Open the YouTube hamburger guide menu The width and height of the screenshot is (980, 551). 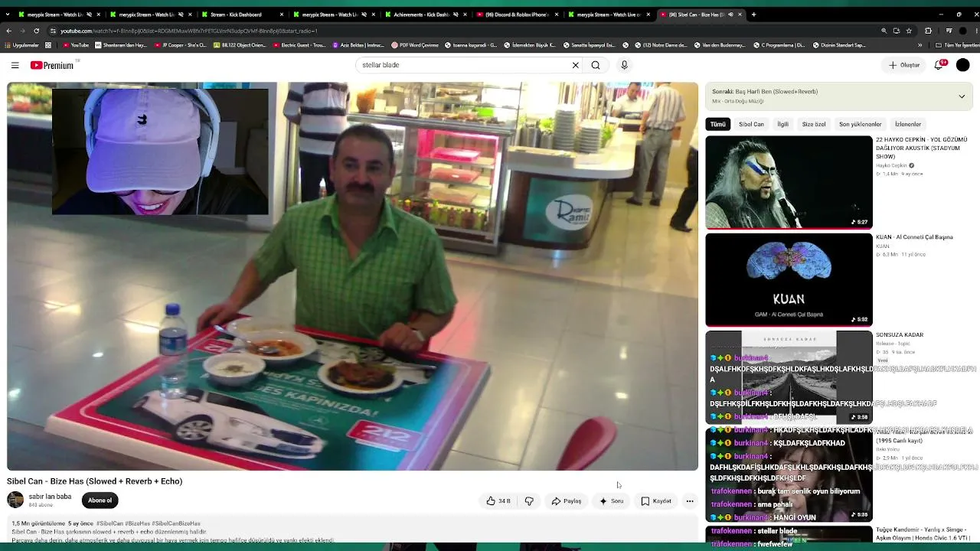point(15,65)
